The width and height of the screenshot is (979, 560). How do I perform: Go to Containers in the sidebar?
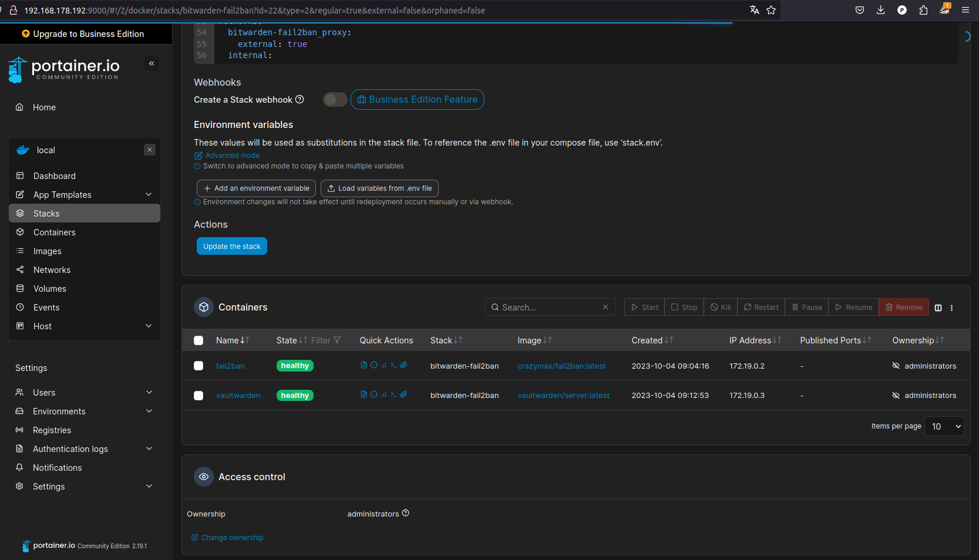coord(54,232)
